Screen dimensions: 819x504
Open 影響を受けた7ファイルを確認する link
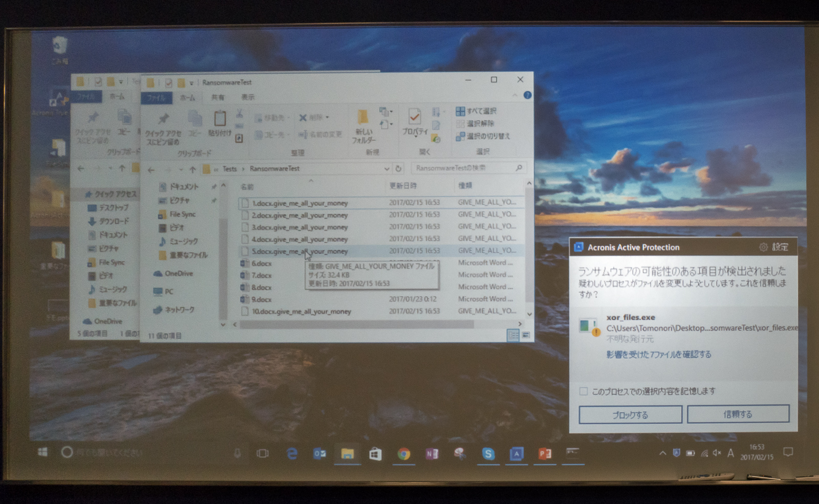click(x=658, y=354)
